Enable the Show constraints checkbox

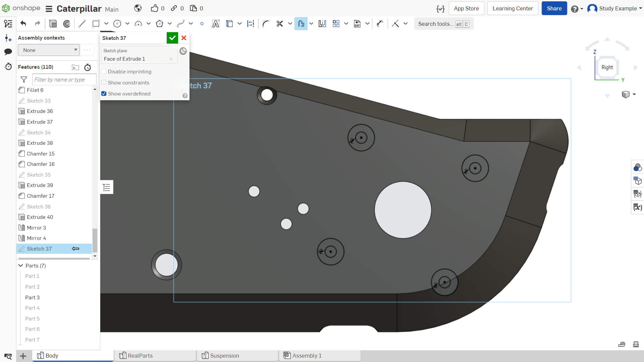(x=104, y=83)
